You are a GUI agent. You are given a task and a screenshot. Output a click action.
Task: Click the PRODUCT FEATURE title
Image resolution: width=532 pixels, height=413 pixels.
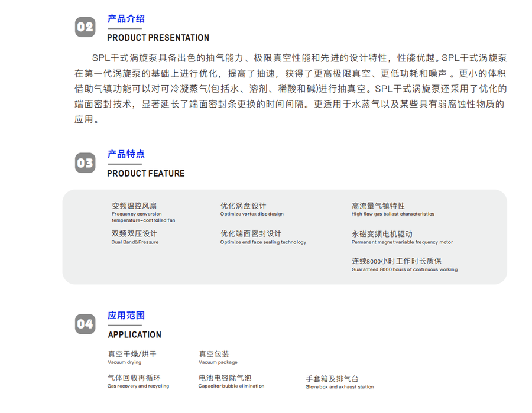point(146,173)
